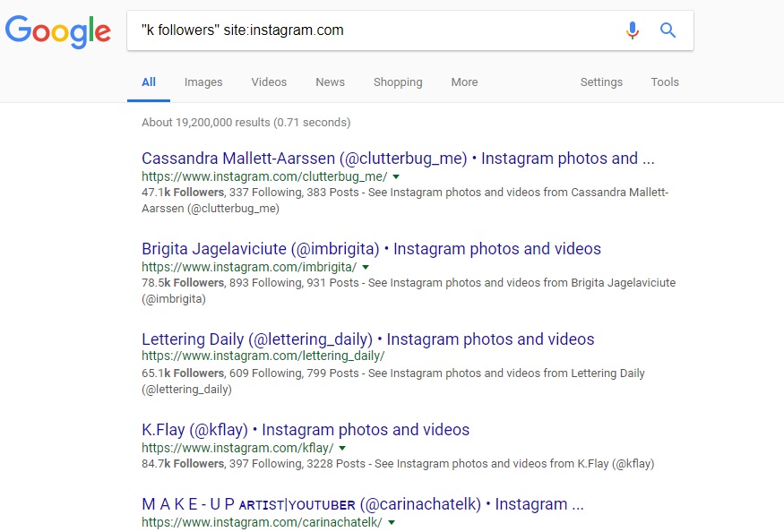Click the "78.5k Followers" snippet text
Image resolution: width=784 pixels, height=532 pixels.
(x=183, y=283)
